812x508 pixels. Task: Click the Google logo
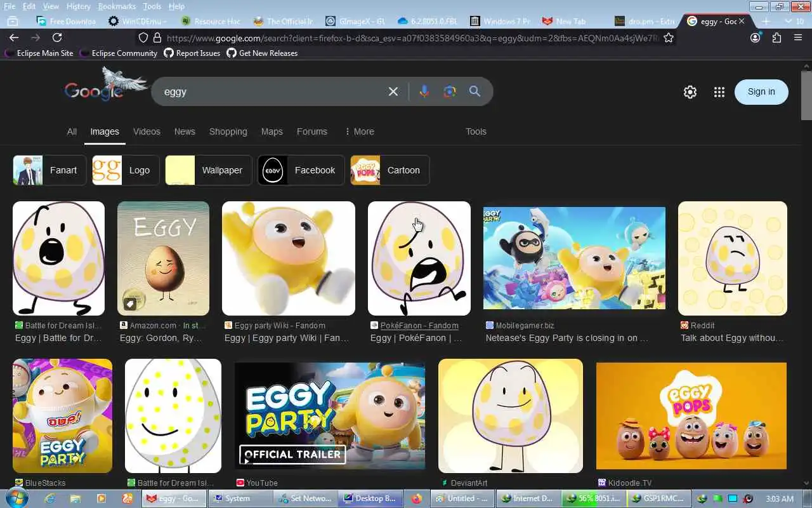click(x=94, y=91)
